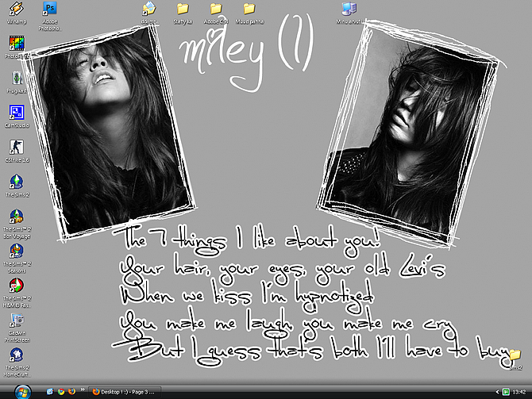
Task: Select the Statty ka folder
Action: tap(183, 13)
